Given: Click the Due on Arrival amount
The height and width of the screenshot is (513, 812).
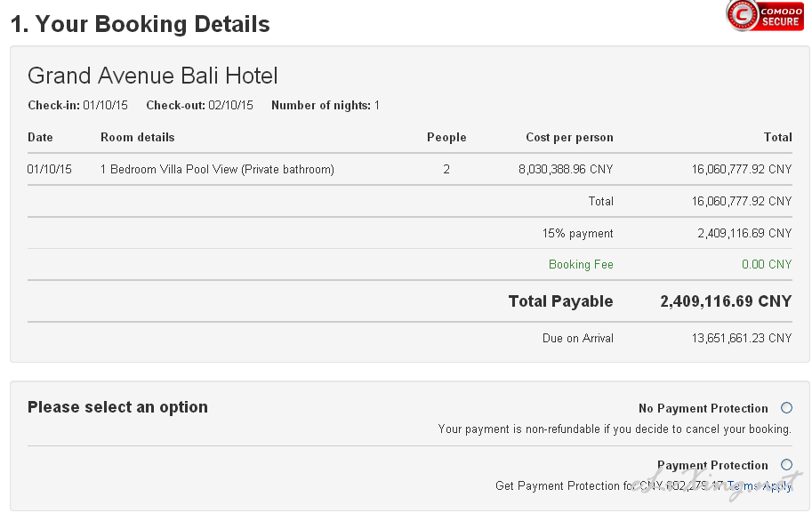Looking at the screenshot, I should point(741,338).
